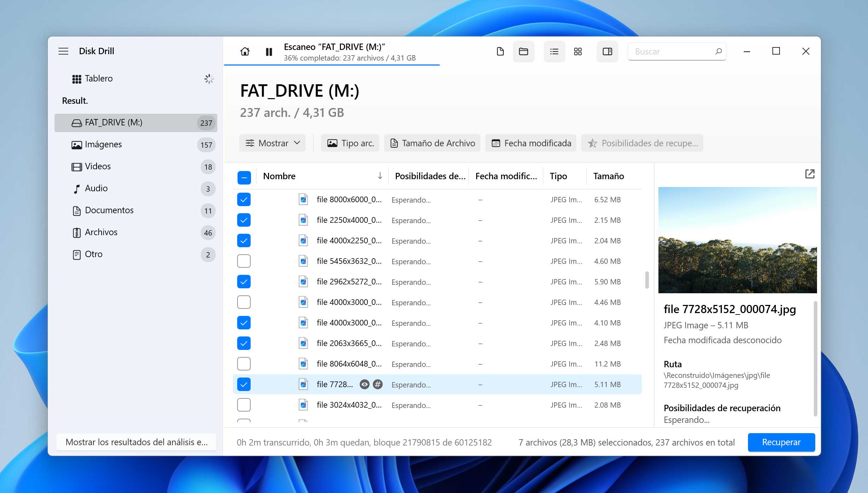This screenshot has width=868, height=493.
Task: Open preview in external window
Action: tap(810, 174)
